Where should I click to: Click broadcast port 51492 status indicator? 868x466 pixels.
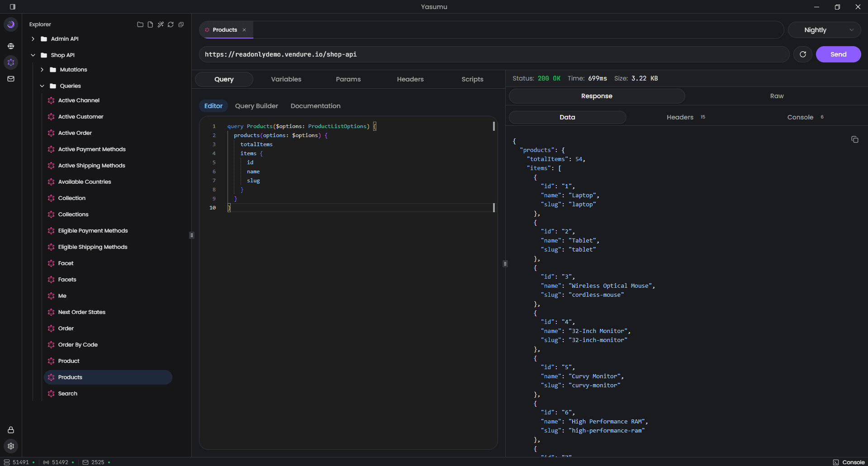point(58,462)
